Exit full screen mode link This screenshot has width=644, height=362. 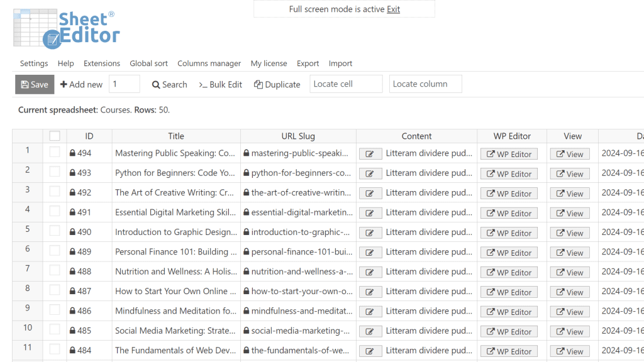393,9
